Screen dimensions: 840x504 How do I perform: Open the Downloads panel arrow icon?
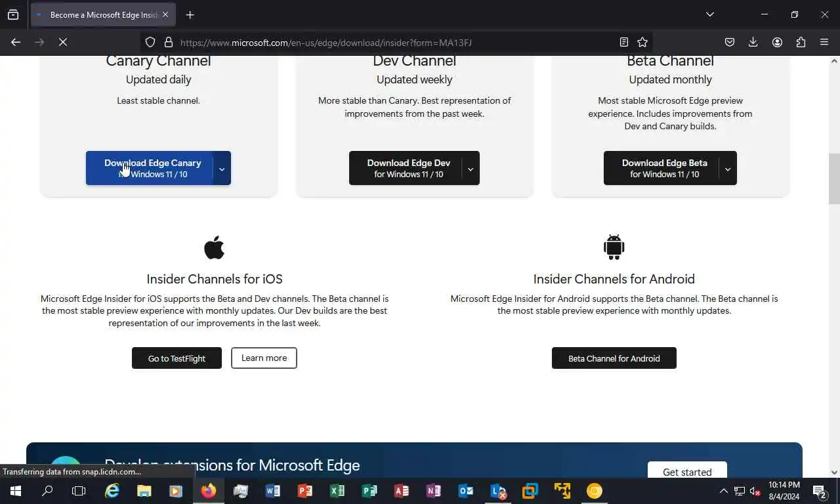(x=753, y=42)
